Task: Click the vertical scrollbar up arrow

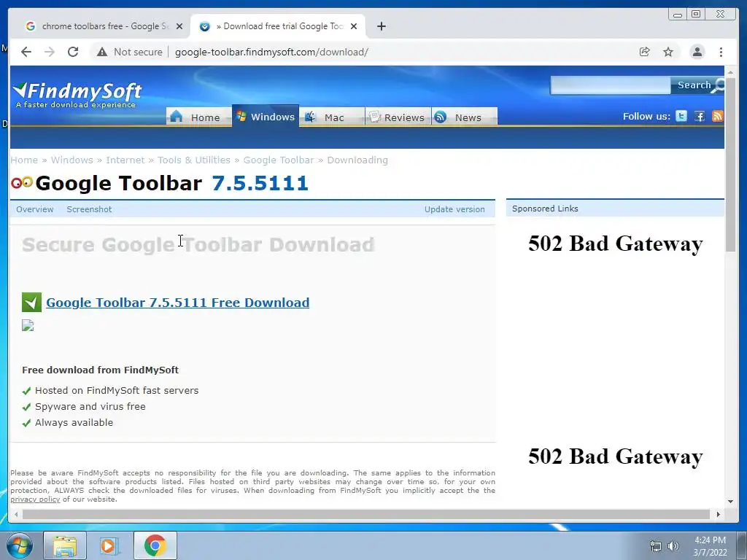Action: click(x=730, y=72)
